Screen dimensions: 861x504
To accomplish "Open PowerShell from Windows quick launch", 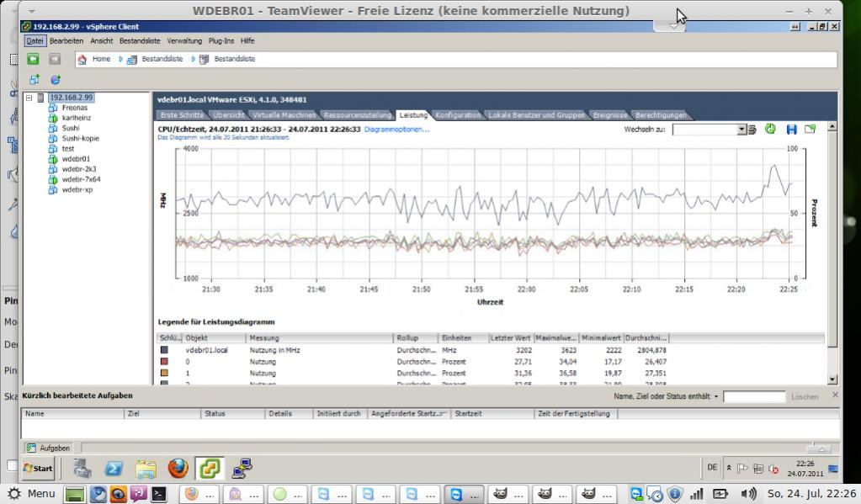I will (x=114, y=468).
